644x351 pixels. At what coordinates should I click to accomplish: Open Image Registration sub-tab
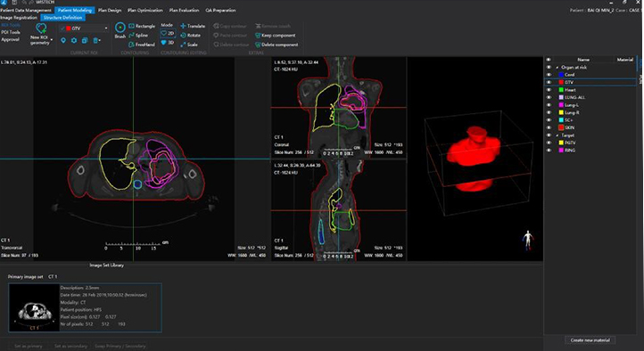click(19, 18)
